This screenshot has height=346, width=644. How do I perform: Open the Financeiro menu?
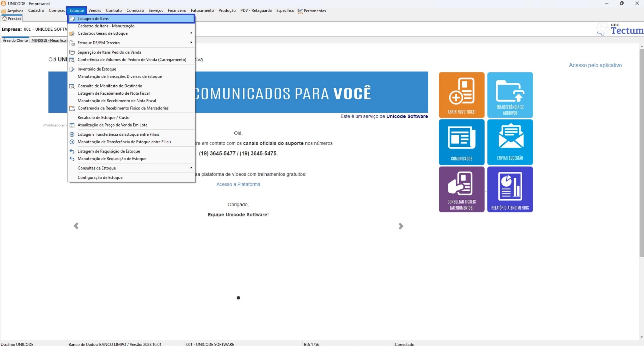point(177,10)
